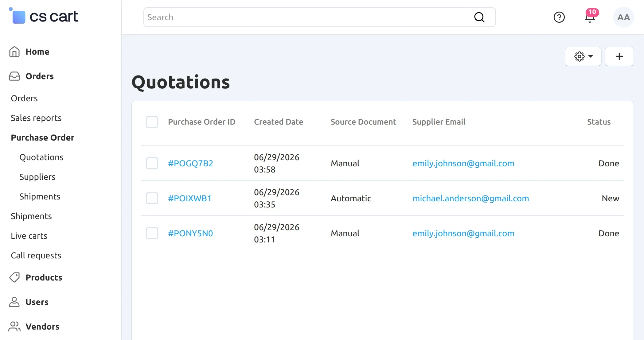This screenshot has height=340, width=644.
Task: Open Live carts
Action: tap(29, 236)
